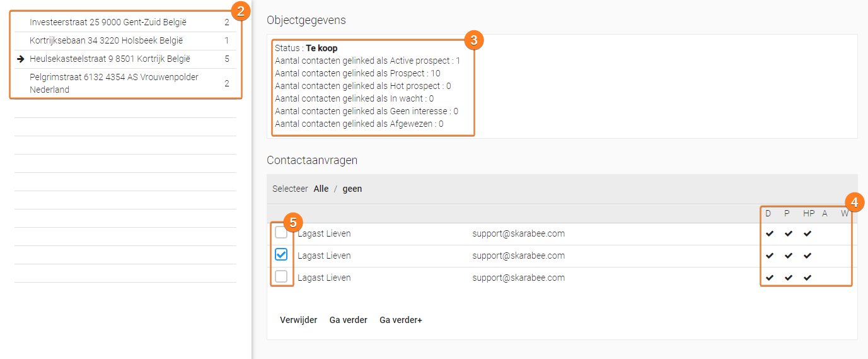The height and width of the screenshot is (359, 868).
Task: Click the D checkmark in the top contact row
Action: point(769,234)
